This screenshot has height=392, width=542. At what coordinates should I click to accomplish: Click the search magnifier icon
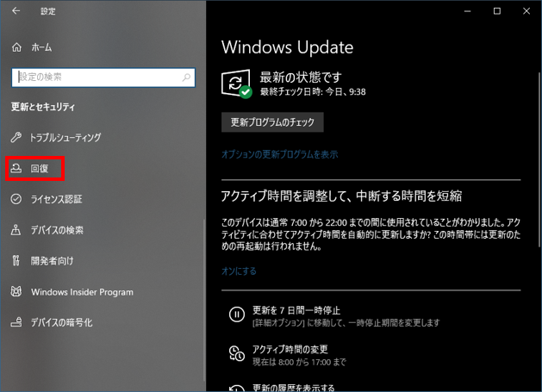click(x=186, y=77)
